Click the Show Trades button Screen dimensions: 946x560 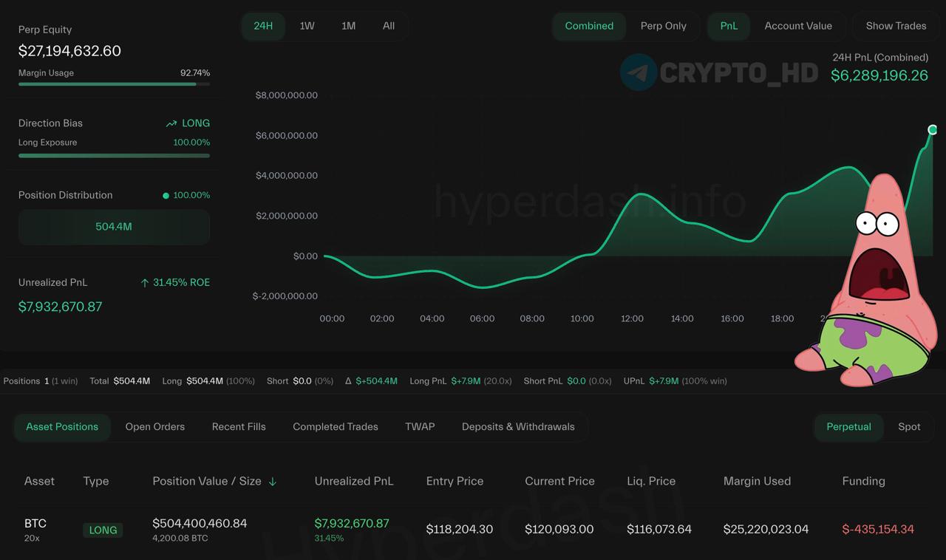[896, 26]
